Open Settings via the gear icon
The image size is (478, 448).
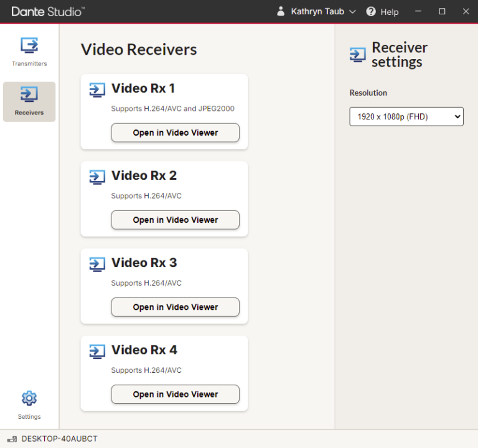[29, 398]
